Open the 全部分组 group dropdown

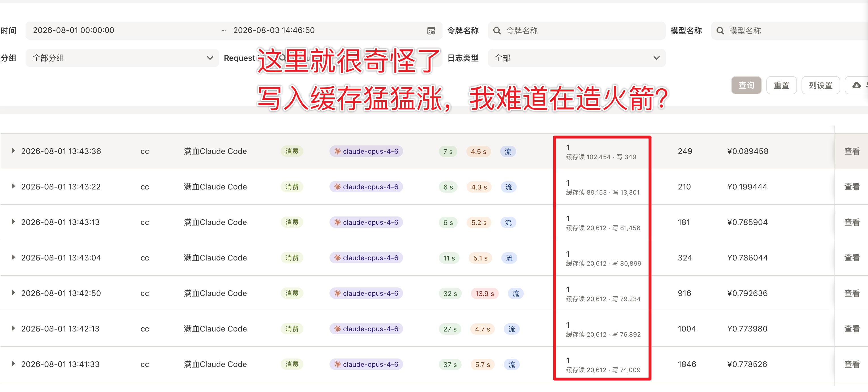[x=122, y=58]
